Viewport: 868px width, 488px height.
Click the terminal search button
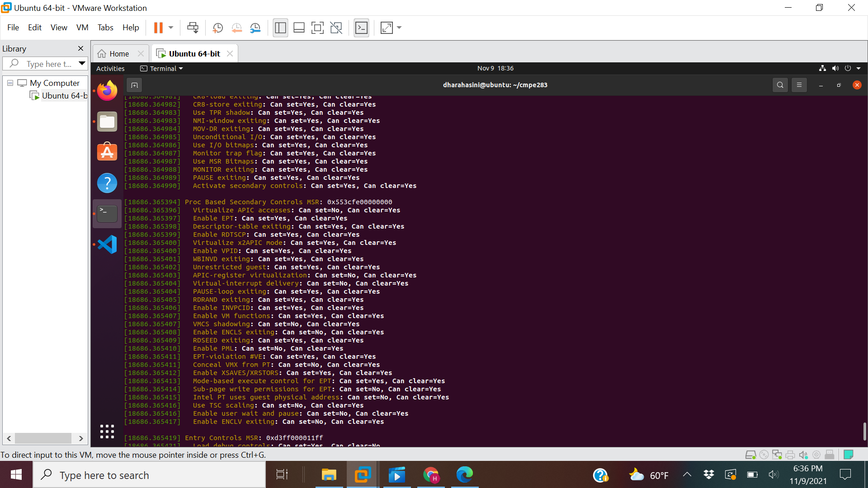(x=780, y=85)
